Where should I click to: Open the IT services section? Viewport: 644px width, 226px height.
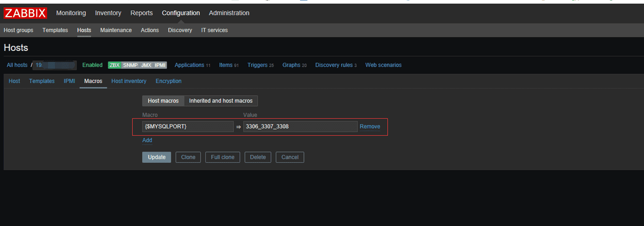click(214, 30)
